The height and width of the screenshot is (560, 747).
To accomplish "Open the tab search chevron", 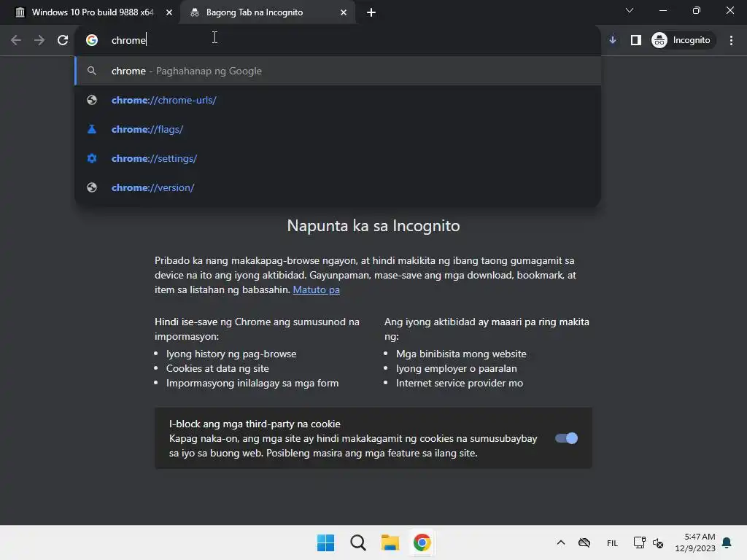I will (630, 10).
